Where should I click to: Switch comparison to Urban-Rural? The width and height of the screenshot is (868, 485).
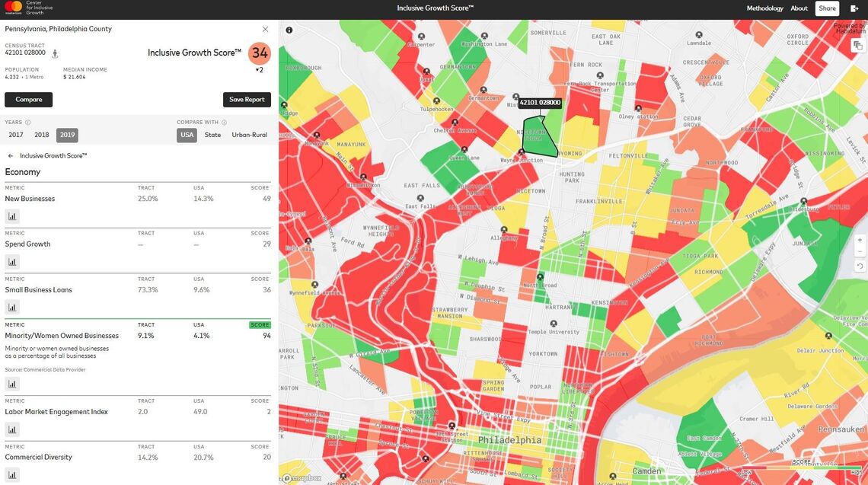pyautogui.click(x=249, y=135)
